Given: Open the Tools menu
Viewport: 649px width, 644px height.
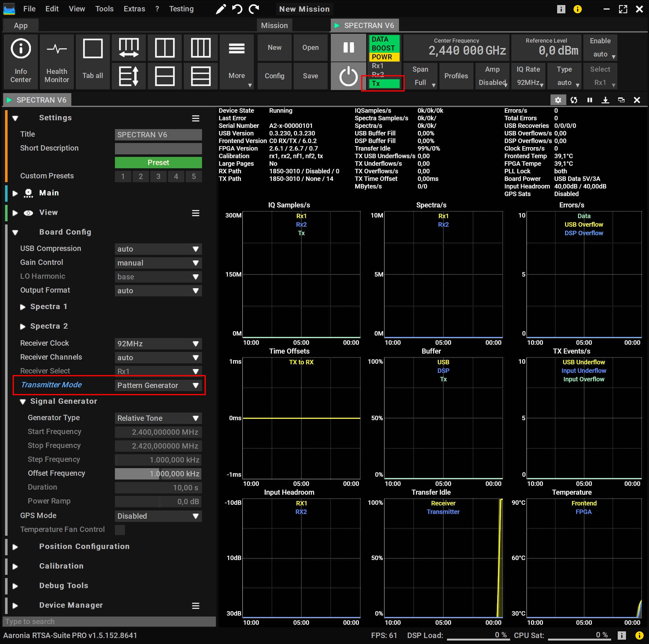Looking at the screenshot, I should tap(104, 9).
